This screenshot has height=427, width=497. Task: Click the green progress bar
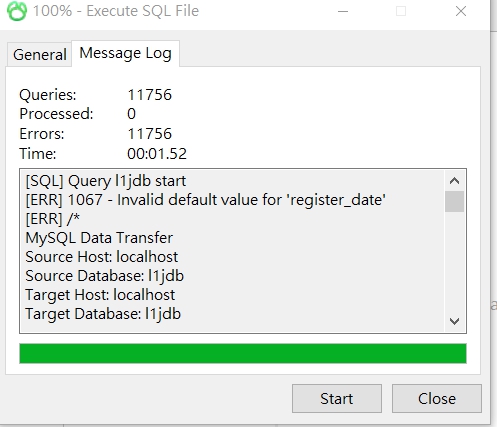(x=243, y=353)
